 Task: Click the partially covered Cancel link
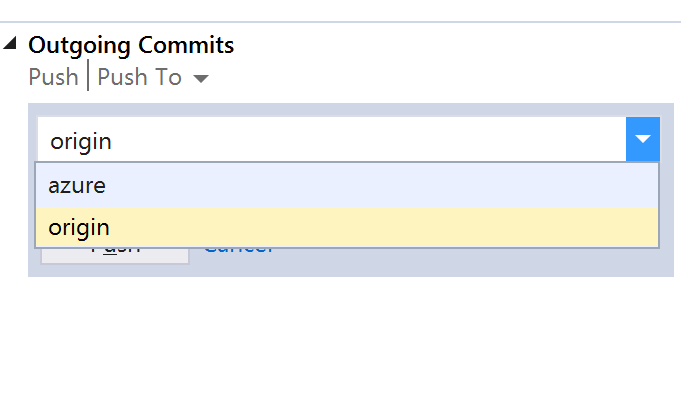(x=238, y=251)
